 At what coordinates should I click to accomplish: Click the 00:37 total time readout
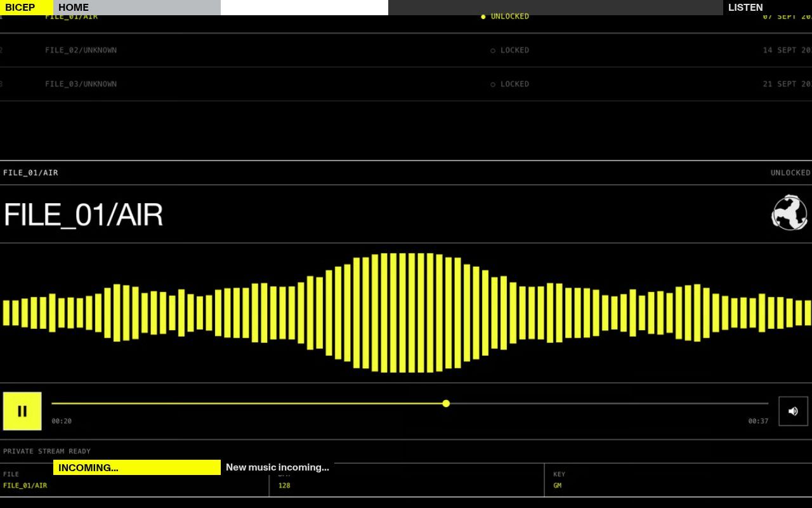758,421
